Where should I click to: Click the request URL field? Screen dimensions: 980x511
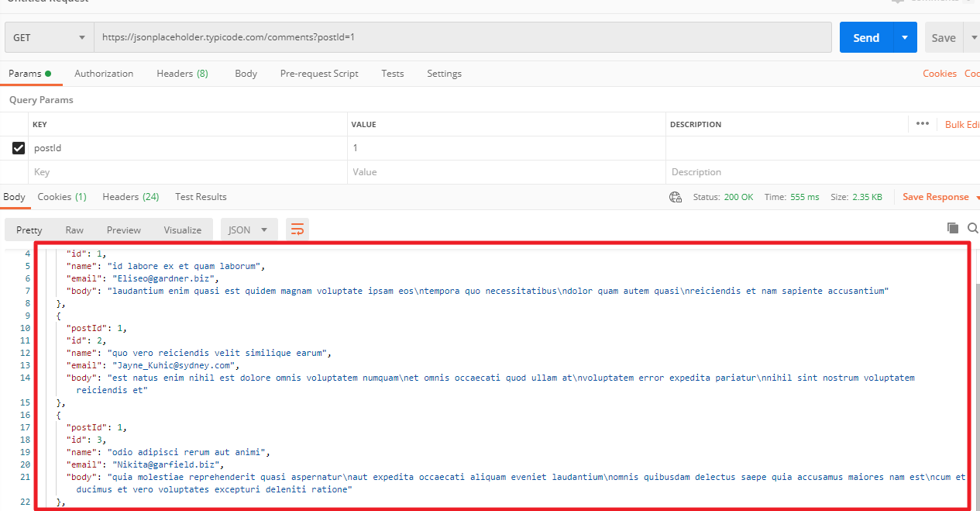click(462, 37)
